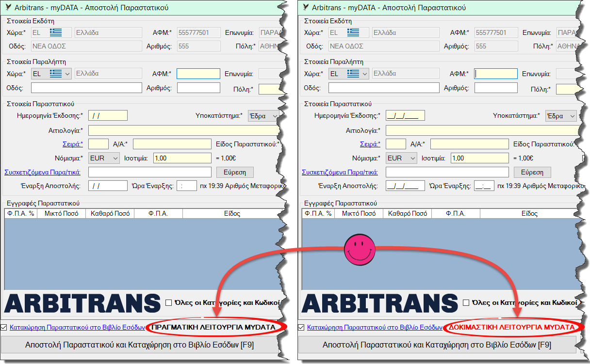Click the issuer street 'ΝΕΑ ΟΔΟΣ' in right window

click(x=384, y=47)
